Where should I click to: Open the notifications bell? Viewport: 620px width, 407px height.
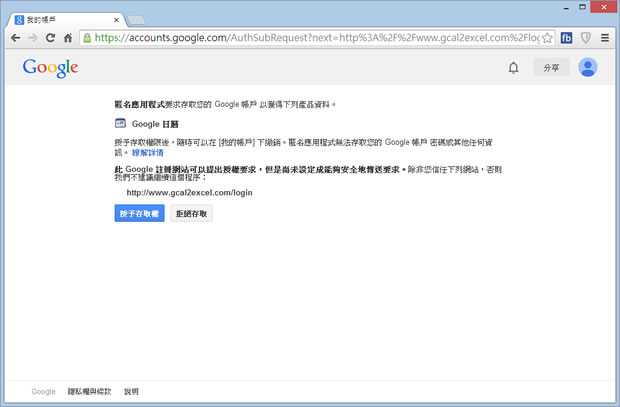pyautogui.click(x=513, y=68)
